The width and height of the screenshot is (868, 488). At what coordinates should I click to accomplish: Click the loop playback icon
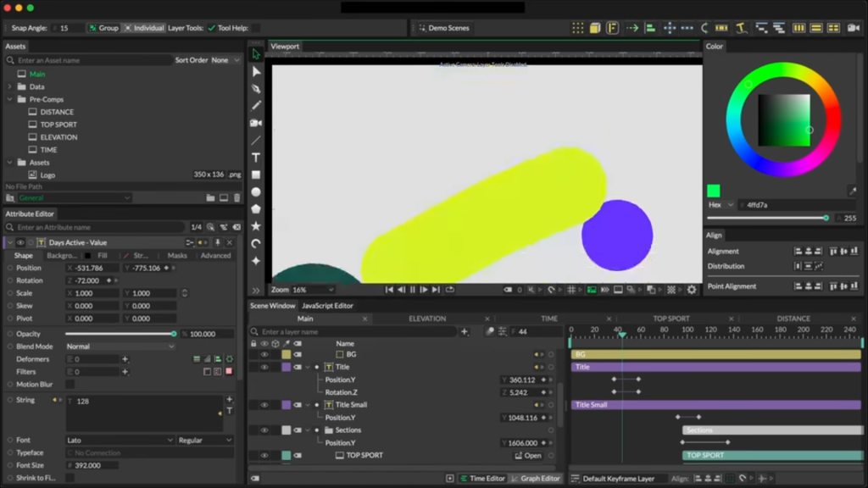450,290
